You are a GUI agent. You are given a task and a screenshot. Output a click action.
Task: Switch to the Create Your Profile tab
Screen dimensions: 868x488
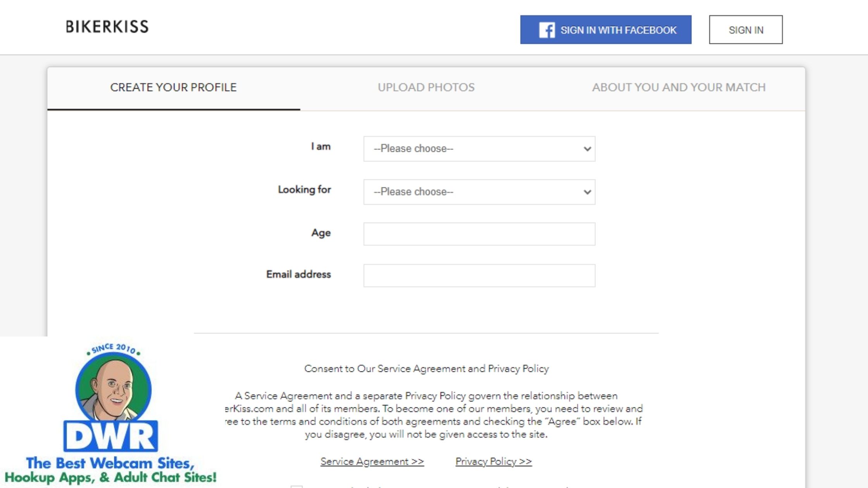(173, 88)
